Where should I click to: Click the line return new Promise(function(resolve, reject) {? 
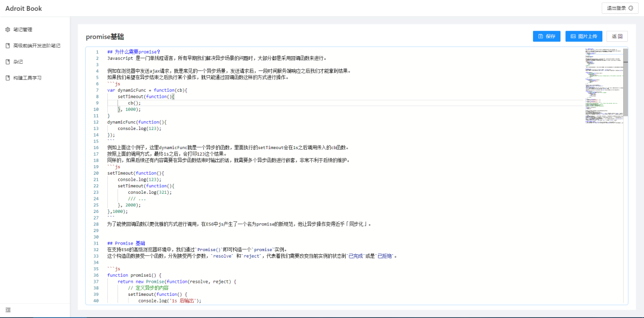click(x=178, y=282)
